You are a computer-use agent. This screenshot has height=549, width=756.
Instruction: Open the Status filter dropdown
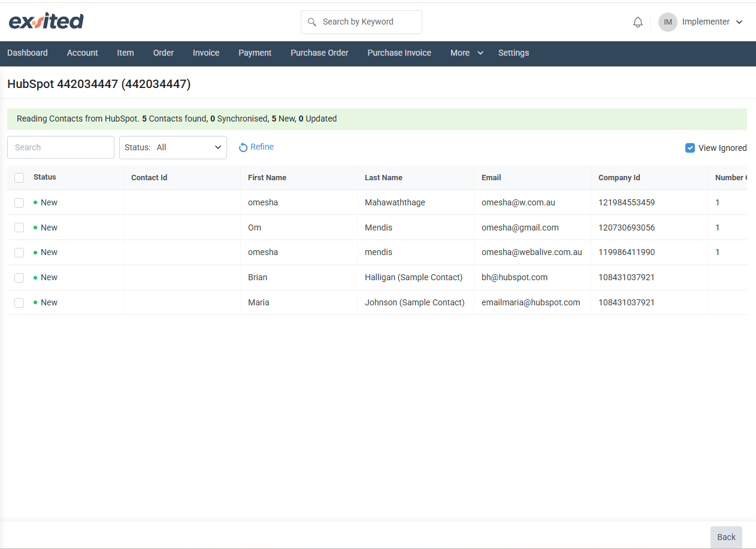point(173,147)
